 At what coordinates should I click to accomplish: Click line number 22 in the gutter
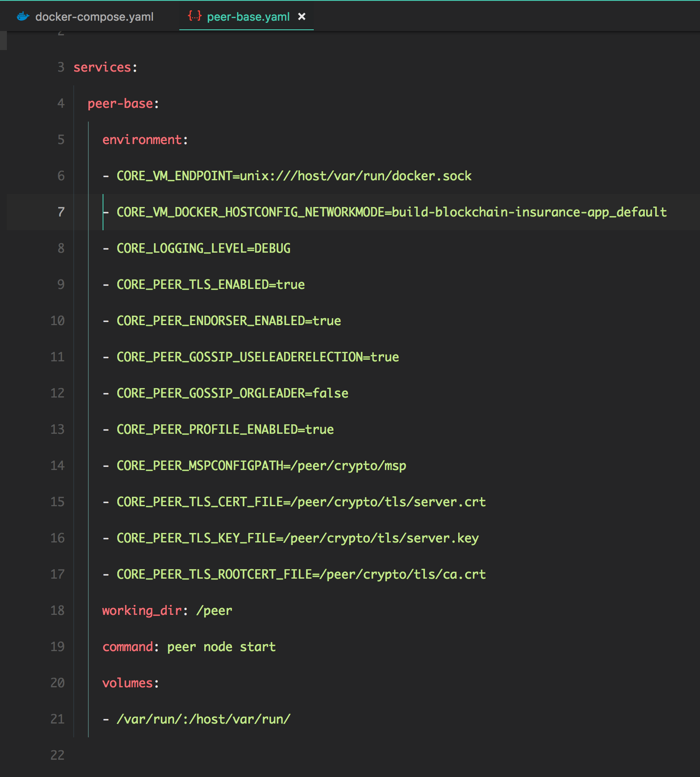point(57,755)
